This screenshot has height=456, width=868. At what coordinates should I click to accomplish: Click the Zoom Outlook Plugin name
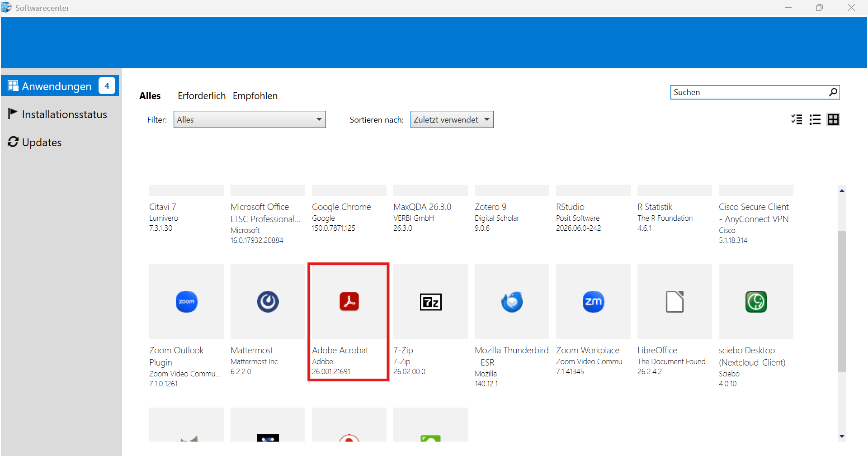tap(176, 356)
